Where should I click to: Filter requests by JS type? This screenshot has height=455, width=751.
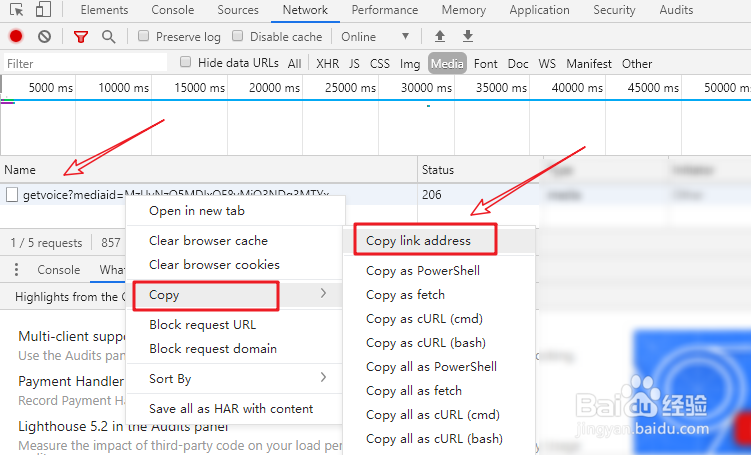[354, 64]
